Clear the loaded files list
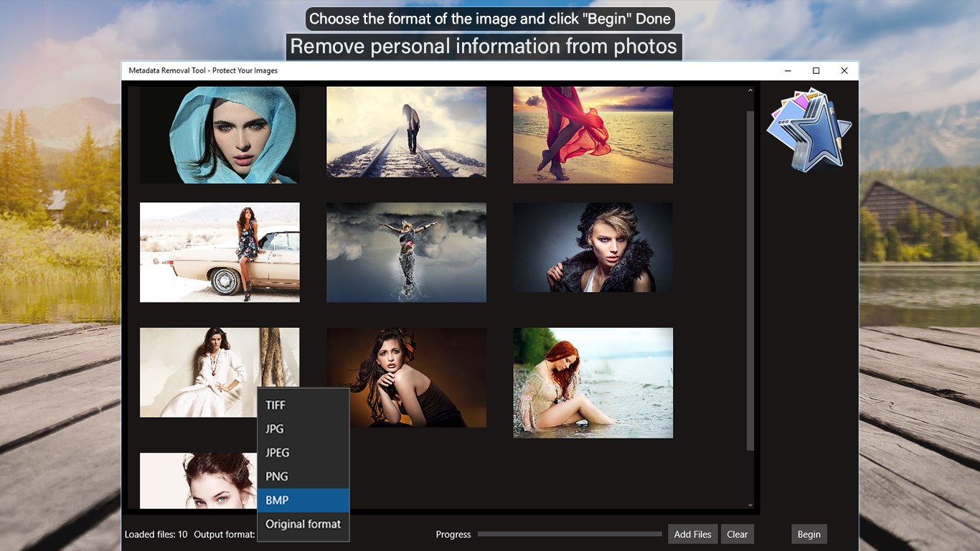The width and height of the screenshot is (980, 551). [738, 534]
